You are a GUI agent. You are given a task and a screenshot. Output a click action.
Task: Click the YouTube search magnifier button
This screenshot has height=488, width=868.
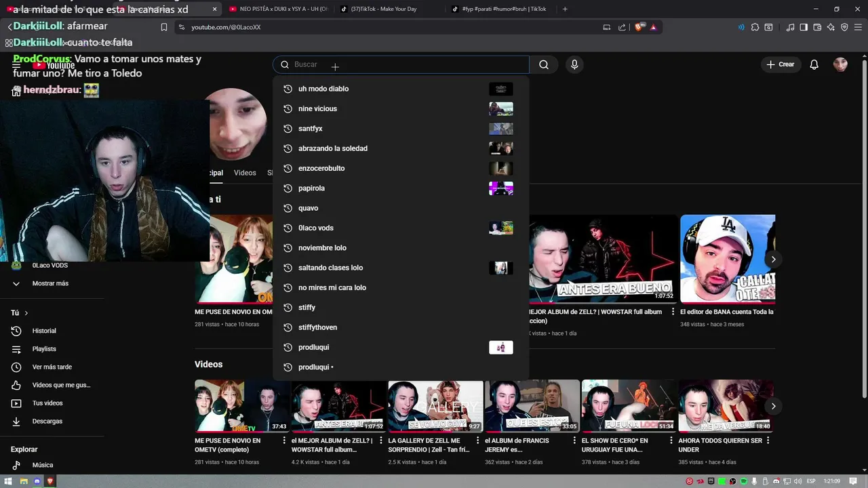544,64
